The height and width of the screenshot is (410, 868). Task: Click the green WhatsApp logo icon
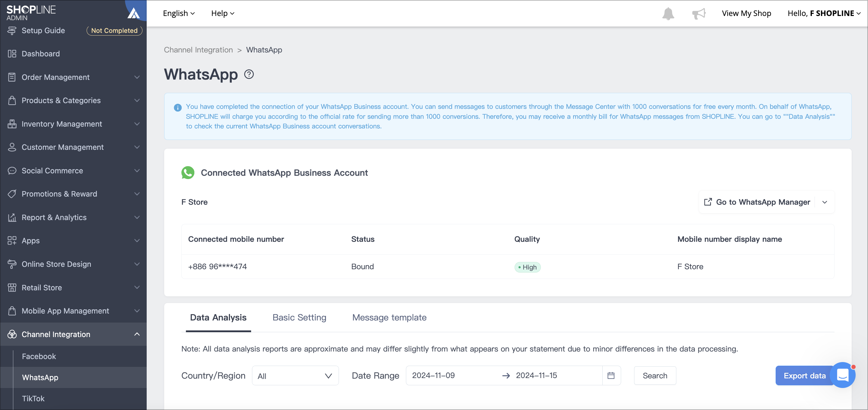pyautogui.click(x=188, y=173)
